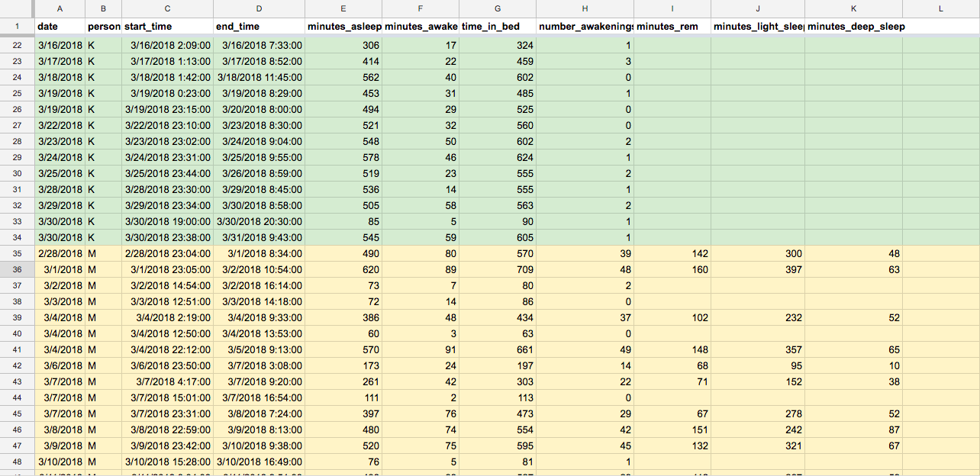Select row 36 header
The height and width of the screenshot is (476, 980).
click(x=17, y=269)
